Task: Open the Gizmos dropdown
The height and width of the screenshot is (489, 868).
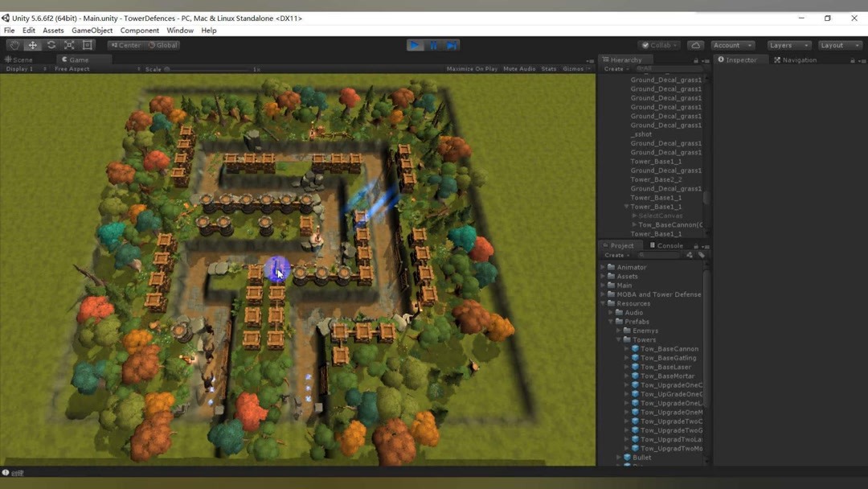Action: point(572,68)
